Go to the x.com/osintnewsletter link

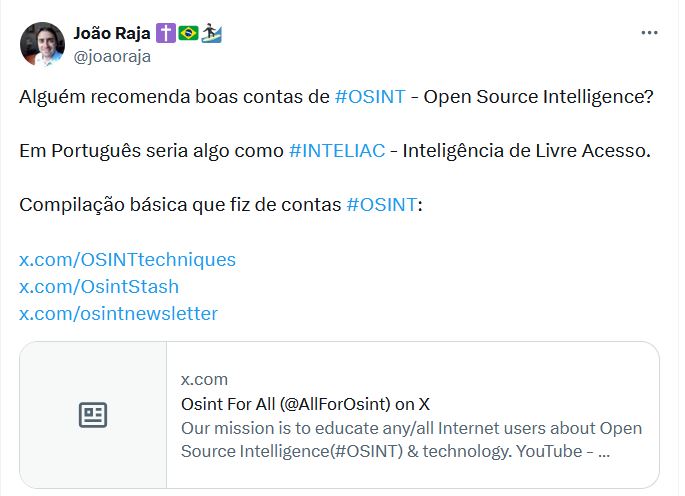pyautogui.click(x=118, y=314)
